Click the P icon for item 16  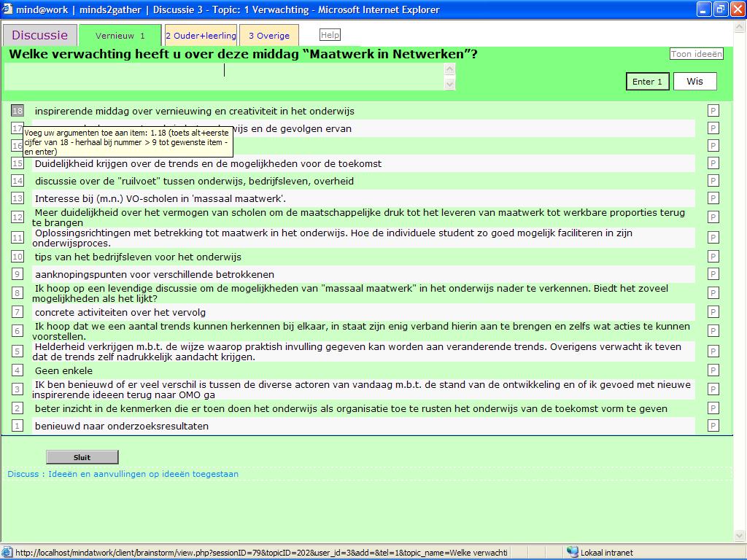click(713, 146)
